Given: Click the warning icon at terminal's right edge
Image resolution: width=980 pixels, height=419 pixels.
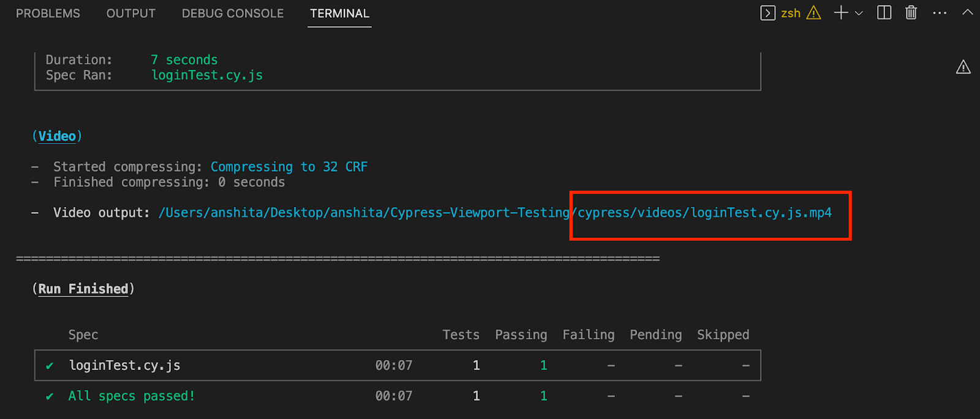Looking at the screenshot, I should pyautogui.click(x=963, y=67).
